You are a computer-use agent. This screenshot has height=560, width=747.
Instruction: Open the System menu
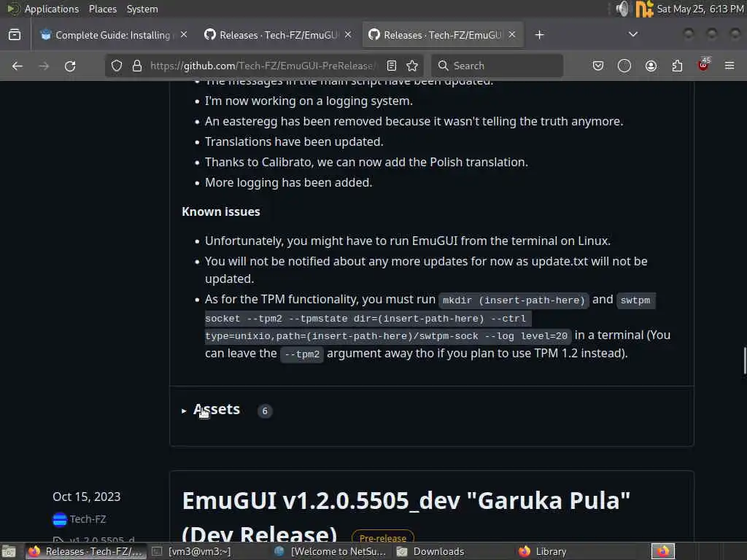click(x=142, y=9)
